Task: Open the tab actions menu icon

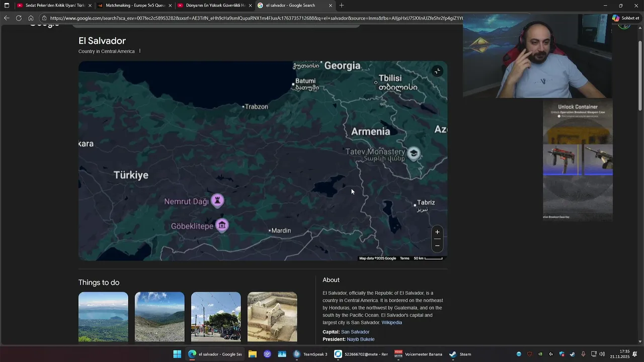Action: tap(7, 6)
